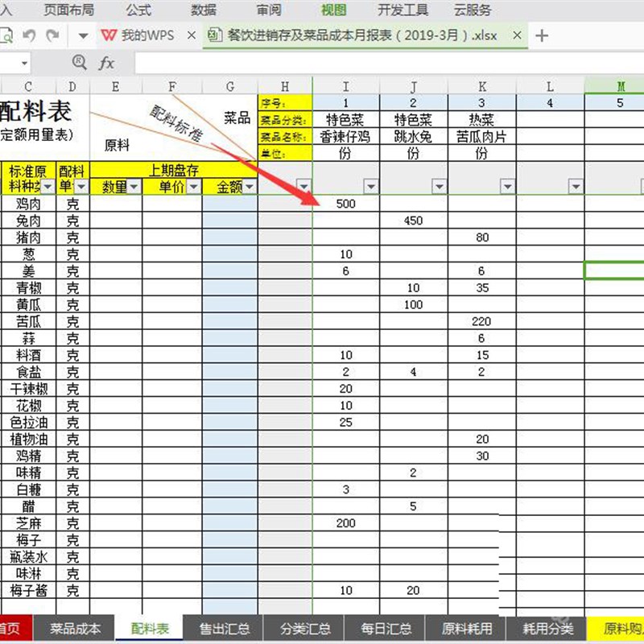Click the magnifier zoom icon beside fx
Screen dimensions: 644x644
click(79, 63)
